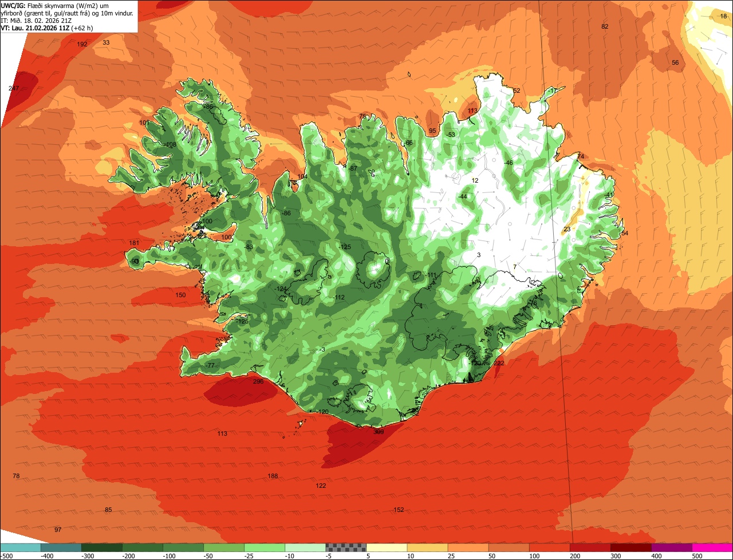The height and width of the screenshot is (560, 733).
Task: Click the light teal -500 to -400 swatch
Action: pyautogui.click(x=20, y=547)
